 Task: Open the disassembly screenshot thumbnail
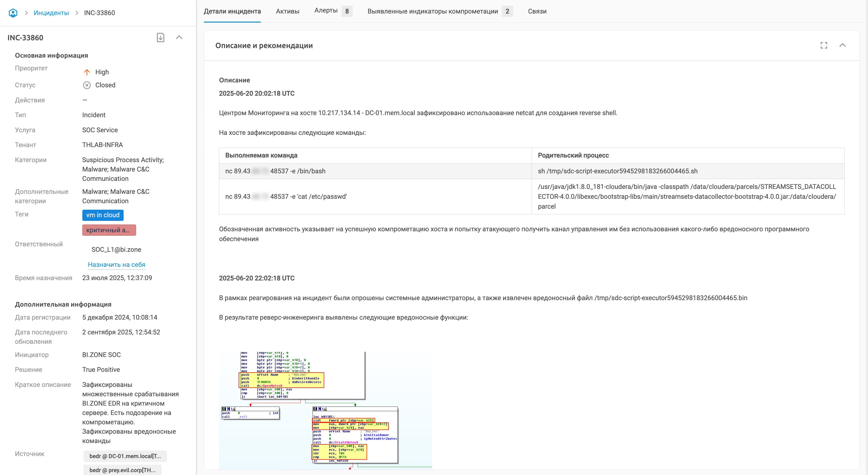(325, 410)
